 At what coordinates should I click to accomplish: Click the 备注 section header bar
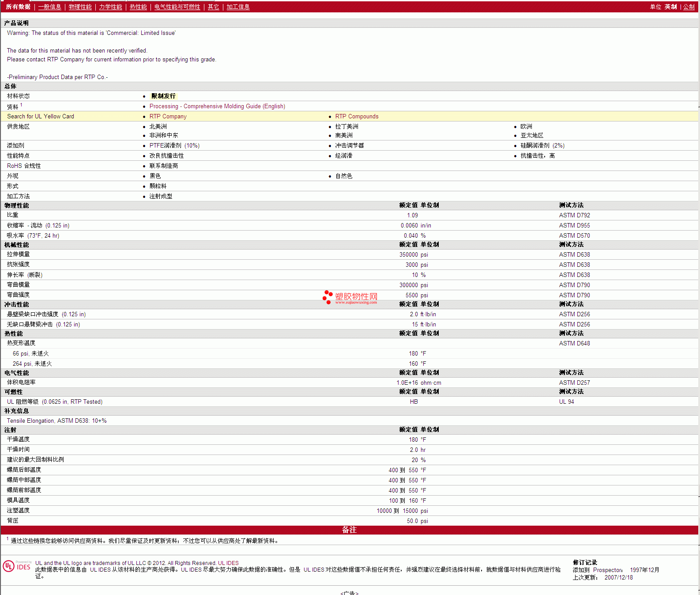[350, 530]
